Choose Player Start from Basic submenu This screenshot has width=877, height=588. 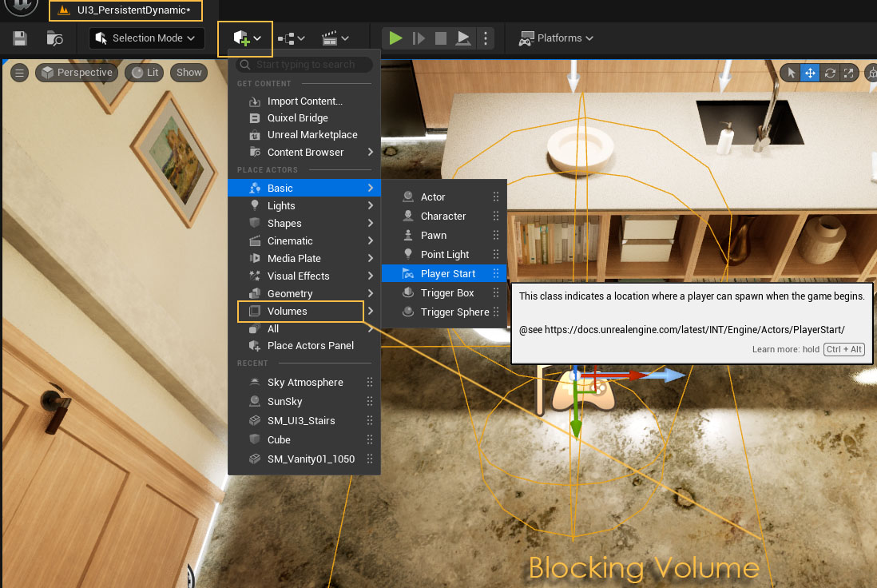click(x=447, y=273)
